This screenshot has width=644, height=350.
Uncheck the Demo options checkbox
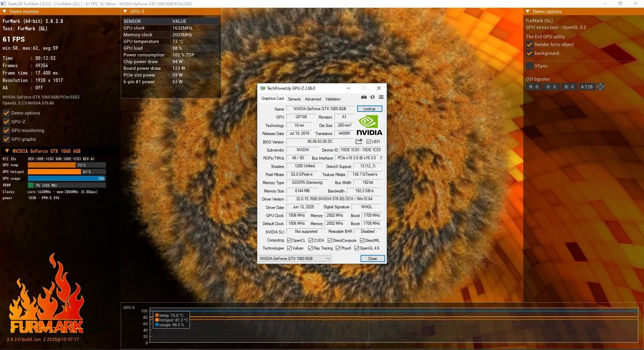pyautogui.click(x=6, y=113)
